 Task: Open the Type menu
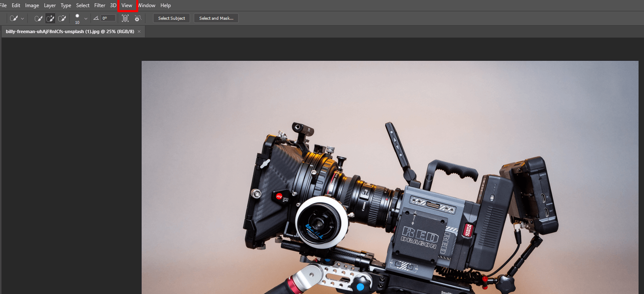coord(66,5)
